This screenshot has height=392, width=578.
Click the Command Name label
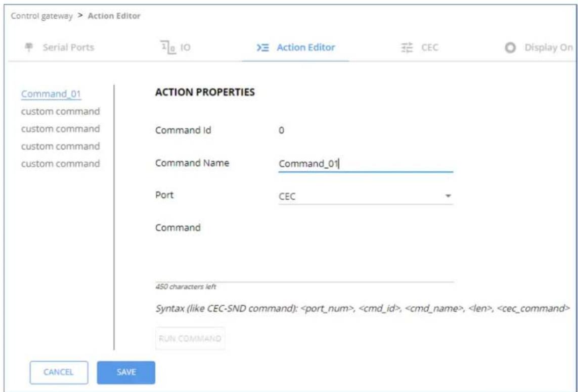(x=192, y=163)
